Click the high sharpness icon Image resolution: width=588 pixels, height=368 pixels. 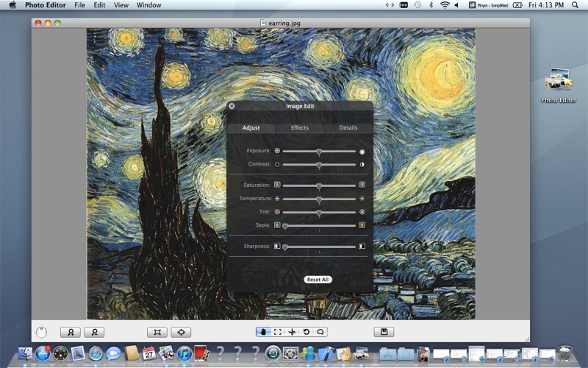pos(362,247)
